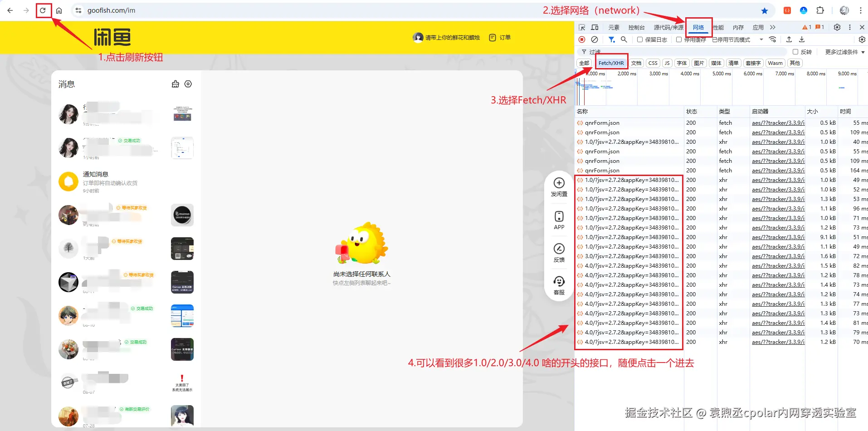Viewport: 868px width, 431px height.
Task: Go to the 应用 tab
Action: [x=758, y=27]
